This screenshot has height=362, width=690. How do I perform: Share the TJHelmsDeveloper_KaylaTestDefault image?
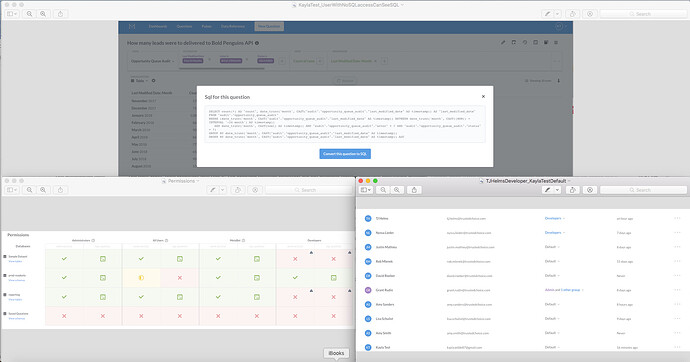[x=414, y=190]
